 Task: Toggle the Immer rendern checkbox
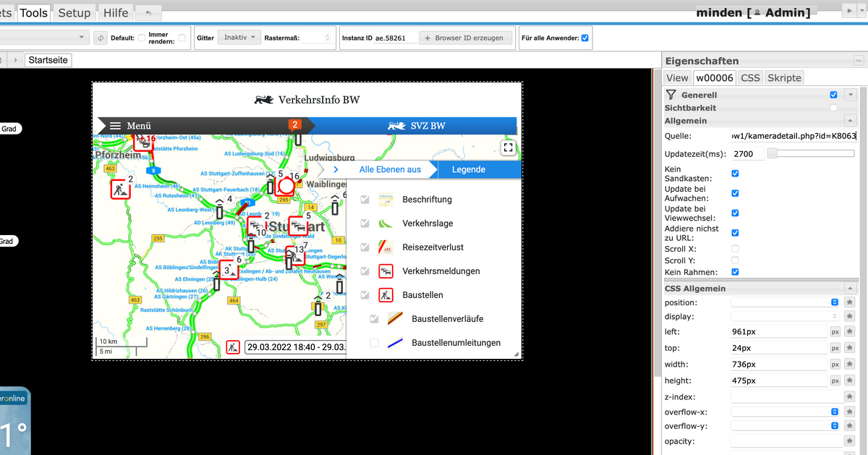(x=182, y=38)
